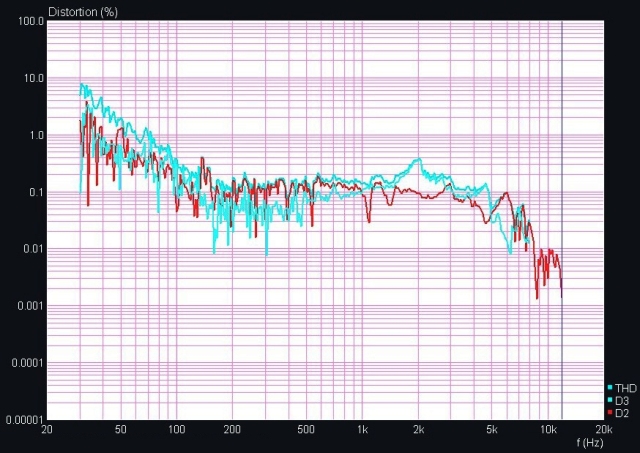Click the f (Hz) axis label

(x=589, y=442)
